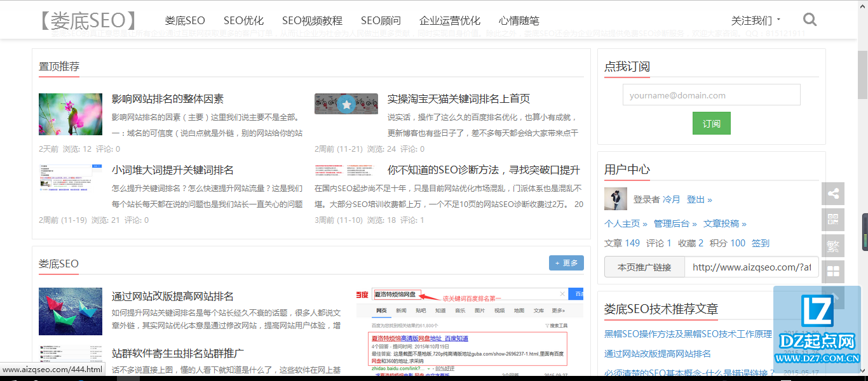
Task: Open article 你不知道的SEO诊断方法
Action: pos(484,170)
